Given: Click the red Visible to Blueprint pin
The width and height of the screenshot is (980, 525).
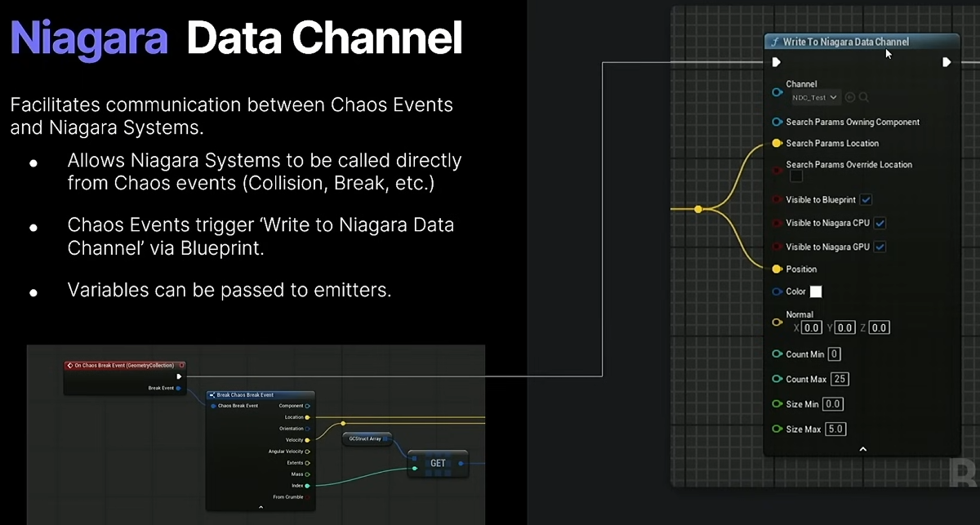Looking at the screenshot, I should [x=777, y=200].
